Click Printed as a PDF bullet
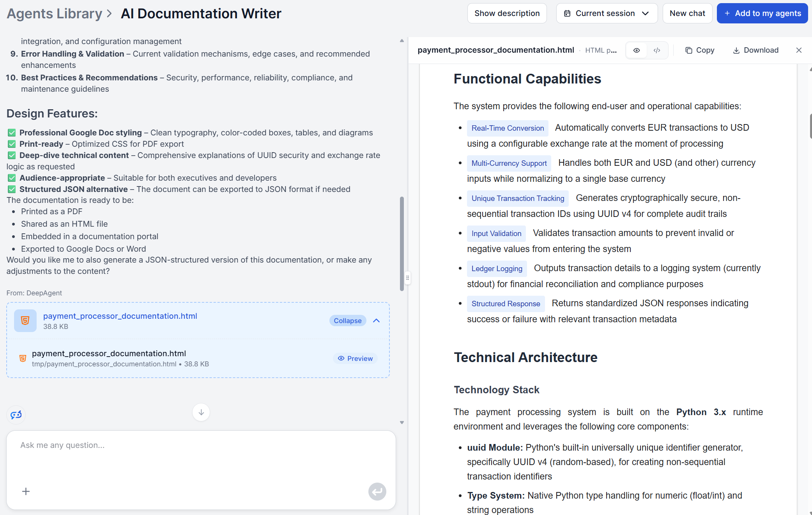 coord(51,211)
